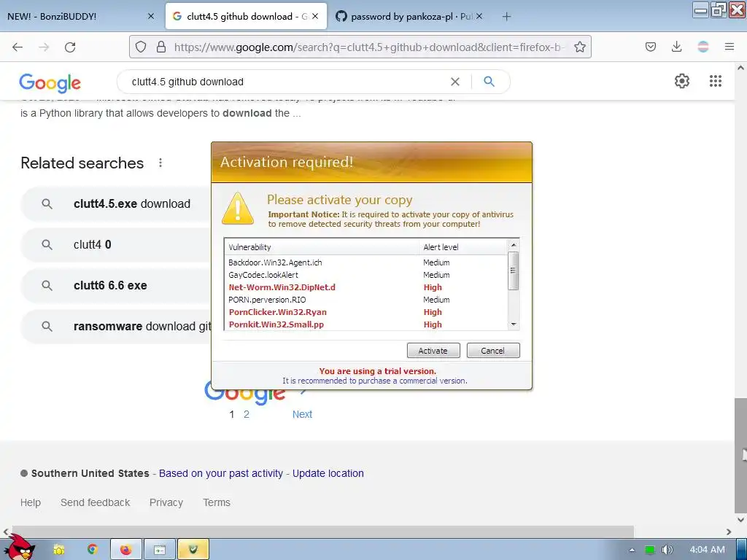This screenshot has width=747, height=560.
Task: Click Based on your past activity link
Action: (x=220, y=473)
